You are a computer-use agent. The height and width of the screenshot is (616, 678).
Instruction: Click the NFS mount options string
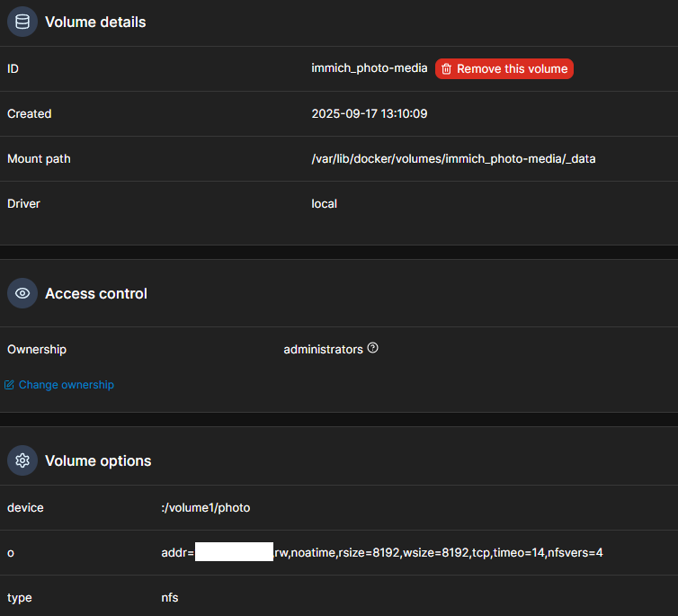tap(438, 552)
